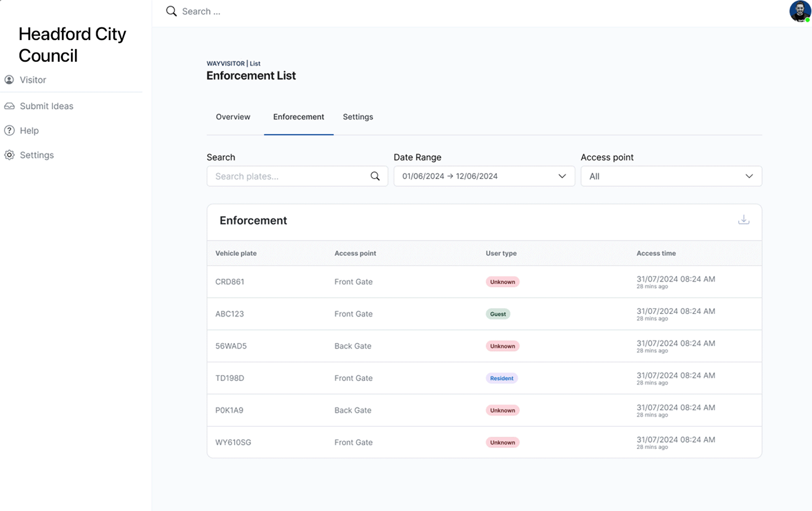Select the Enforcement tab
Viewport: 812px width, 511px height.
tap(299, 117)
